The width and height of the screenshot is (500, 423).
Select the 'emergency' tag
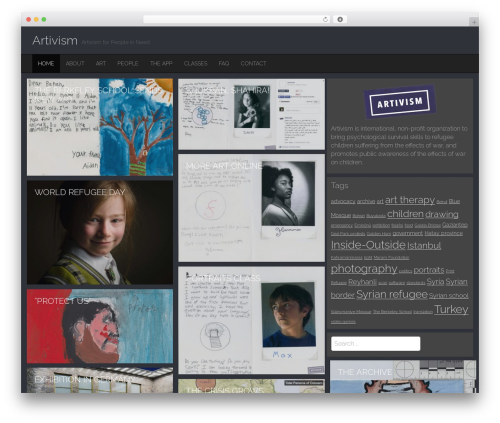(x=342, y=226)
